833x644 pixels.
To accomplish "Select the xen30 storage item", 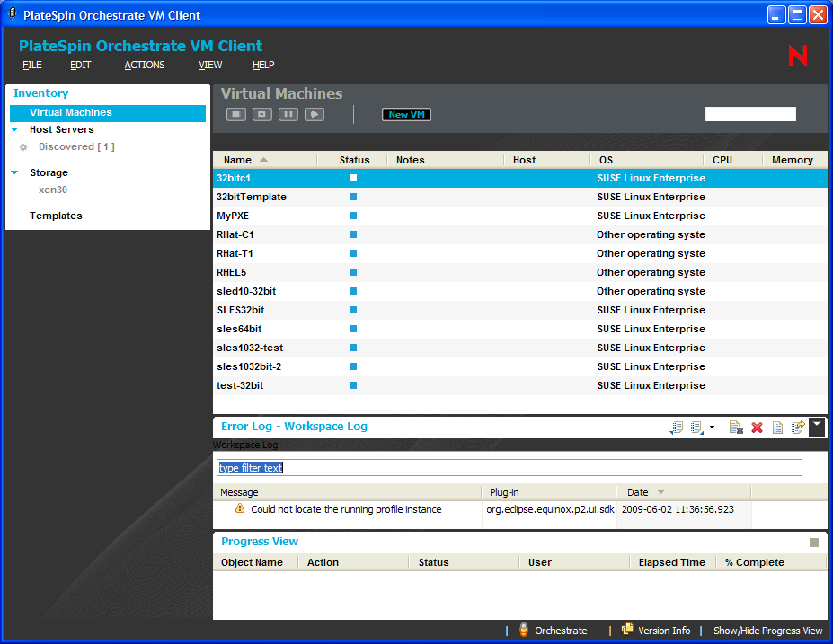I will coord(53,190).
